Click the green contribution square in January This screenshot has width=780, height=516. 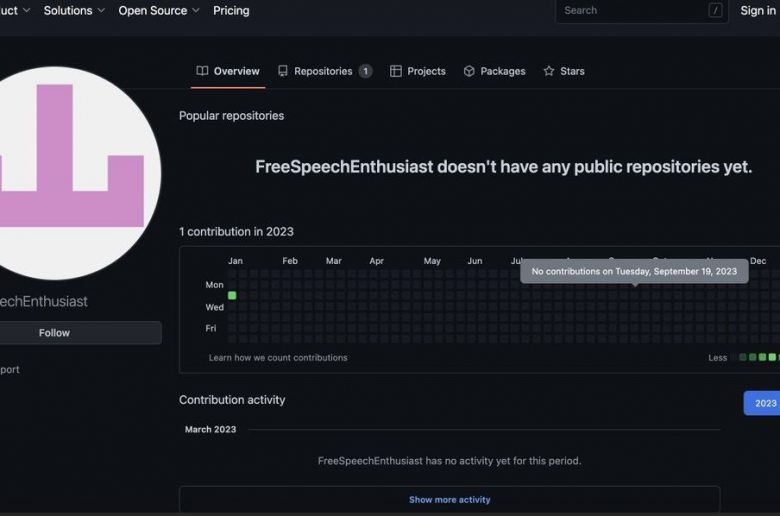click(232, 295)
